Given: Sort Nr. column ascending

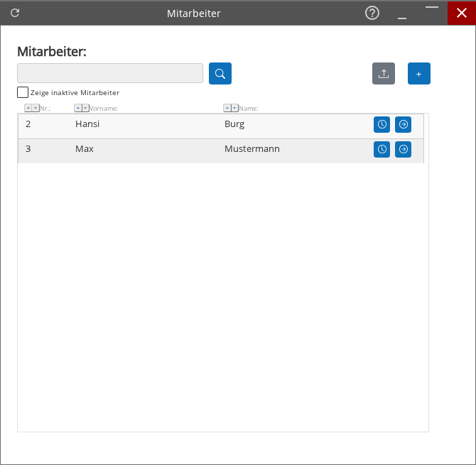Looking at the screenshot, I should 28,108.
